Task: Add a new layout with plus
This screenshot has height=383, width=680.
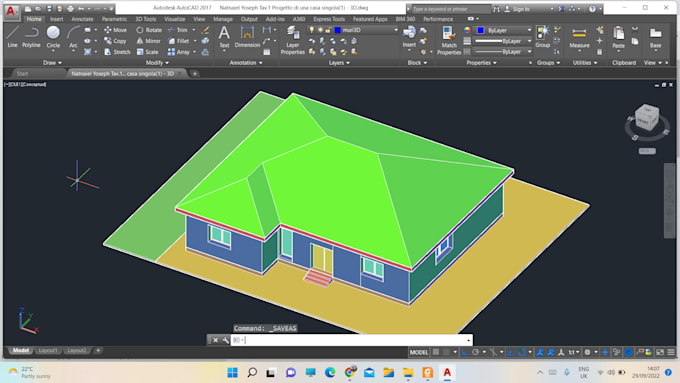Action: click(98, 350)
